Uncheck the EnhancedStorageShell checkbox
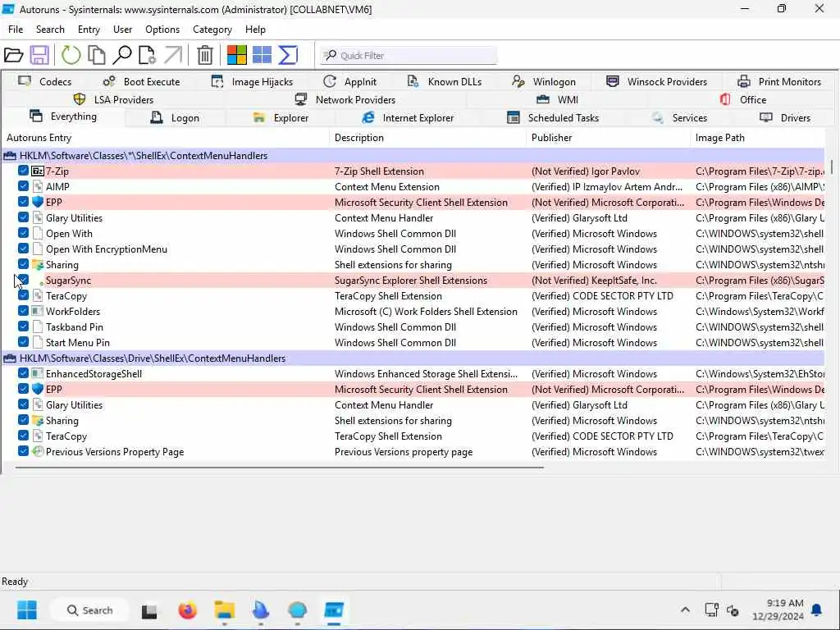Viewport: 840px width, 630px height. click(x=23, y=373)
